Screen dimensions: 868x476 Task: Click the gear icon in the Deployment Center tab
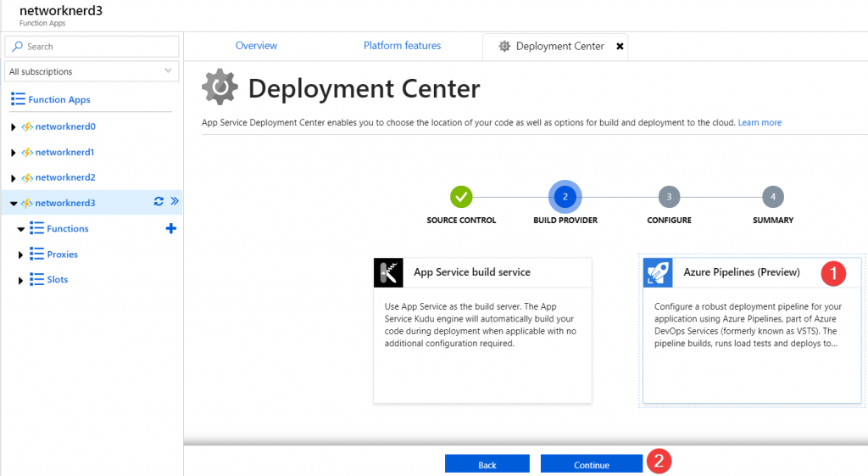pyautogui.click(x=504, y=46)
